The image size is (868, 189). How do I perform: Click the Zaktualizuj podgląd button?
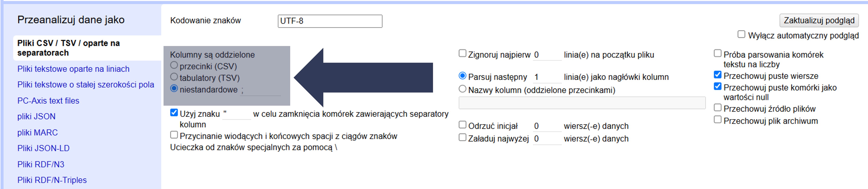coord(818,21)
